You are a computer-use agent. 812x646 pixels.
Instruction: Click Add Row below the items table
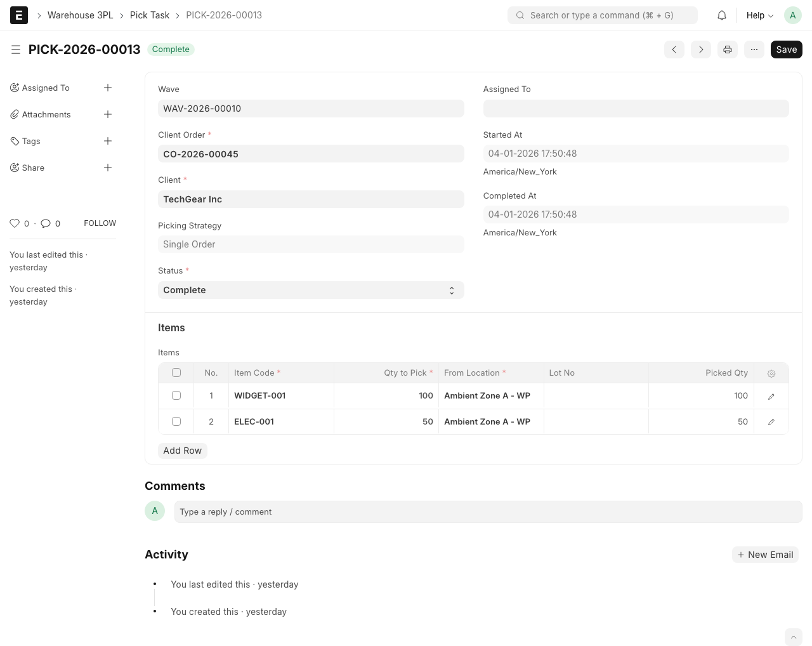pyautogui.click(x=182, y=451)
